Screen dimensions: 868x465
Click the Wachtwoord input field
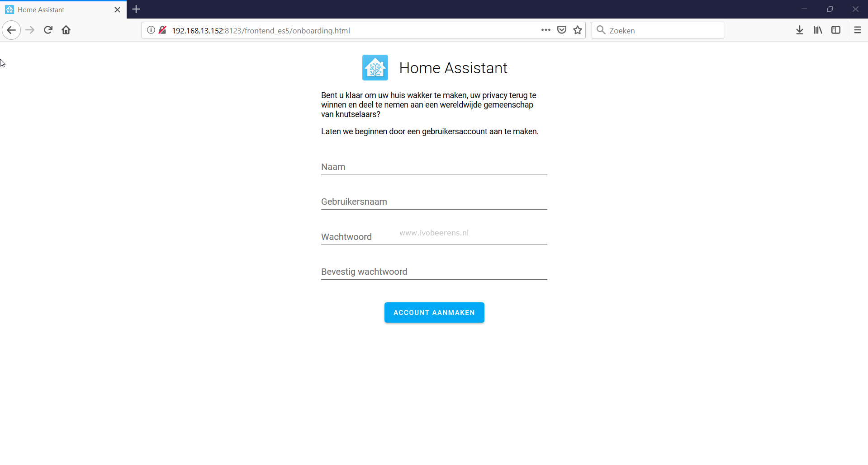click(x=434, y=237)
